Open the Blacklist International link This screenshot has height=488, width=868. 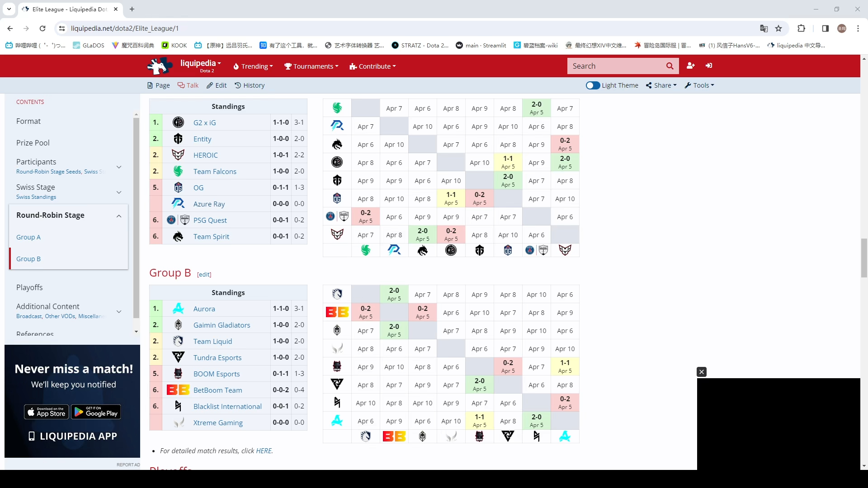pos(227,407)
